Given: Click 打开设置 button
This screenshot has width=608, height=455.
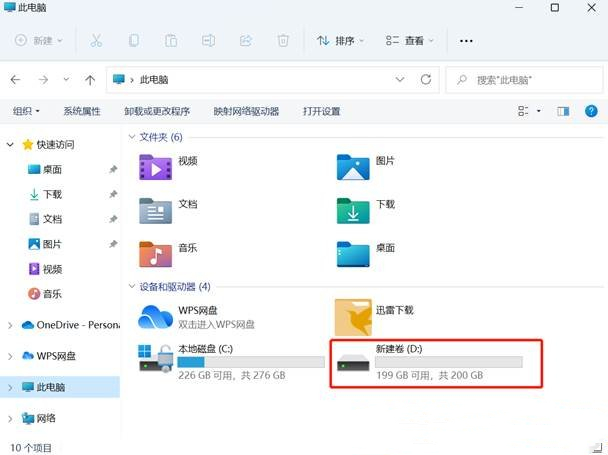Looking at the screenshot, I should [x=322, y=111].
